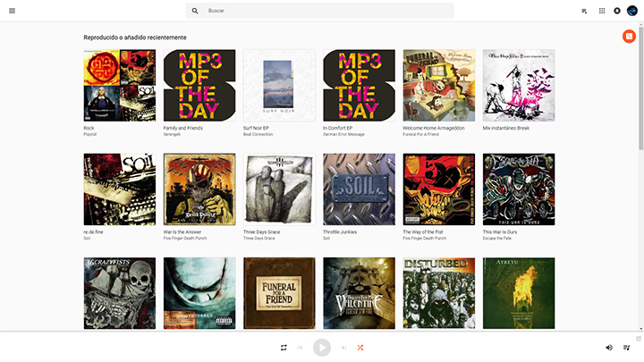Open the Funeral for a Friend brown cover

point(279,293)
